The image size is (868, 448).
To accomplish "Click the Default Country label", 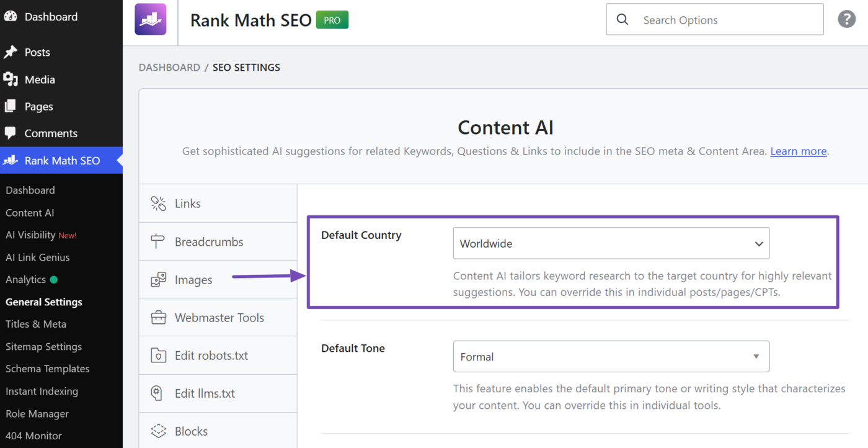I will [x=361, y=235].
